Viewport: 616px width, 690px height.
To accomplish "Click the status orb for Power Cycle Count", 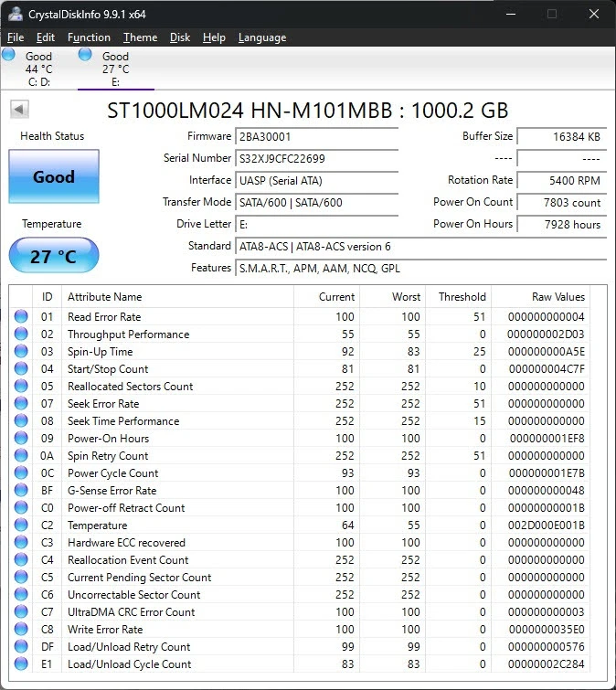I will pos(21,472).
